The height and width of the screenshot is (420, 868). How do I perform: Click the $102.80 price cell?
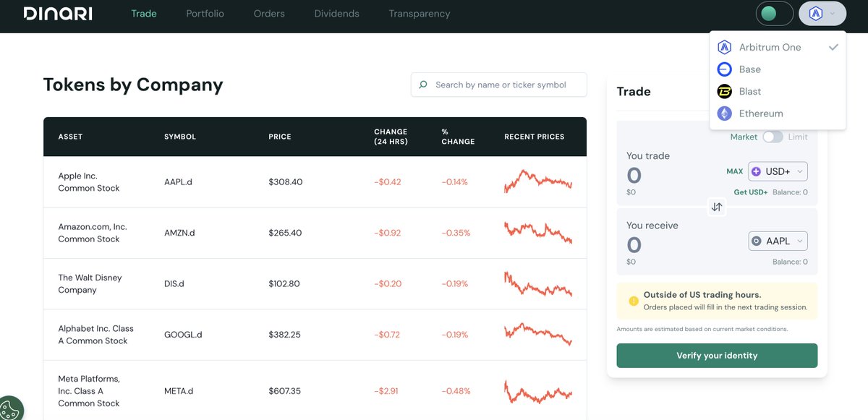coord(284,284)
